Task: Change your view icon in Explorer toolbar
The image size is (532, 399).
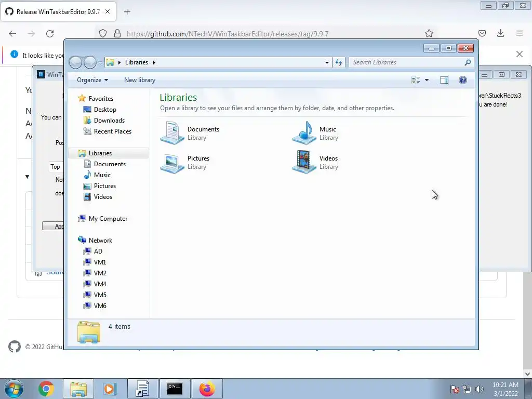Action: click(x=416, y=80)
